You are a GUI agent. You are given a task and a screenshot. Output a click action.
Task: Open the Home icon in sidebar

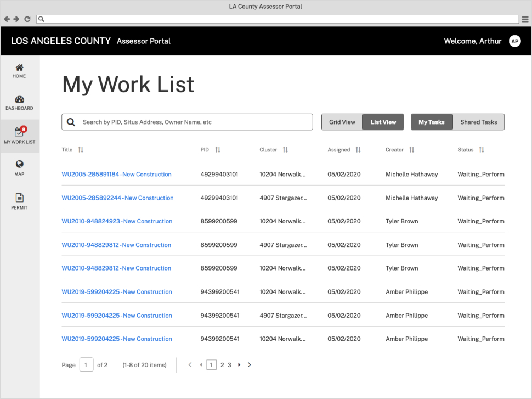pos(19,68)
